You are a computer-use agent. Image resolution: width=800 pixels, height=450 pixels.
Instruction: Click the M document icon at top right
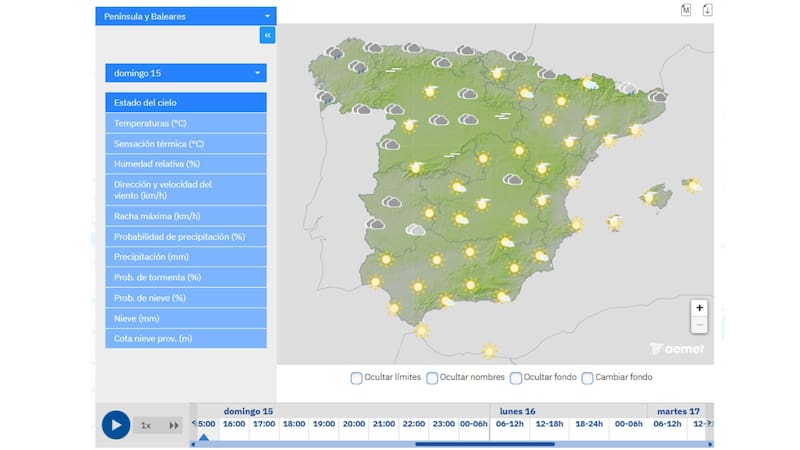tap(686, 10)
